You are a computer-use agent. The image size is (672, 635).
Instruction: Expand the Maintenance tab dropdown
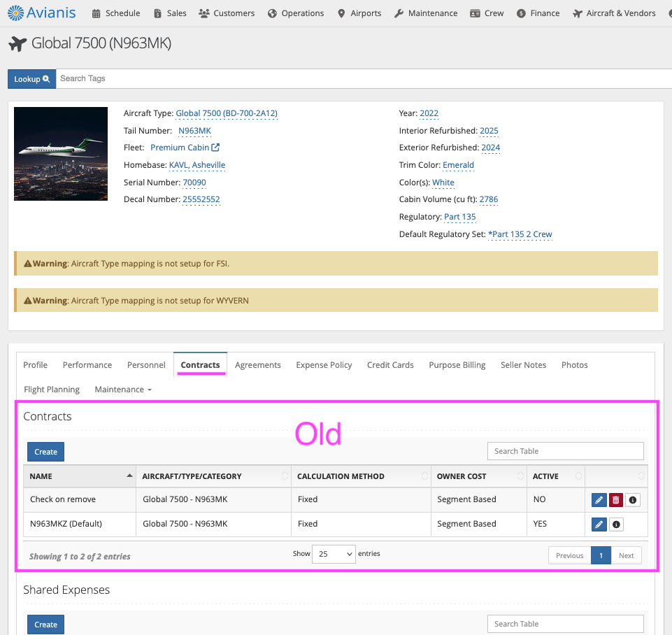(x=123, y=390)
